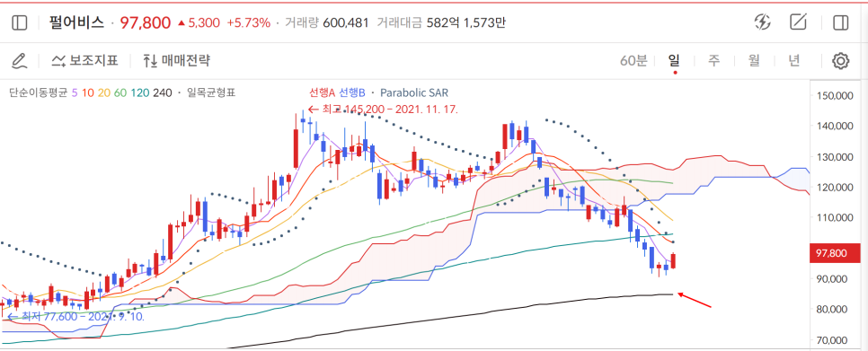Screen dimensions: 868x351
Task: Toggle the 60-day moving average legend
Action: coord(120,92)
